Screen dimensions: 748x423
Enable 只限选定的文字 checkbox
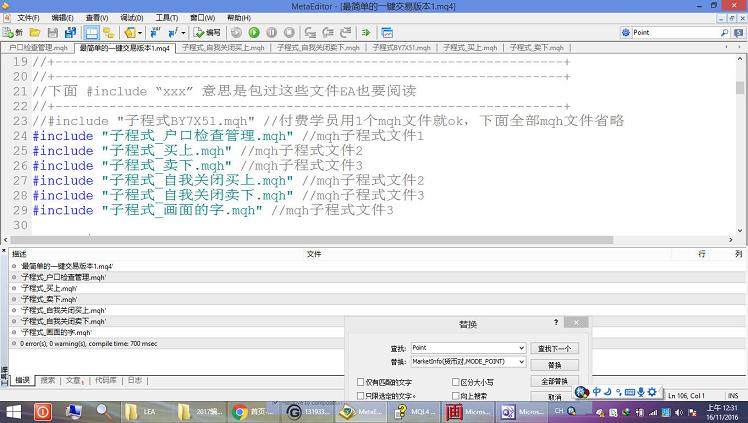tap(361, 396)
